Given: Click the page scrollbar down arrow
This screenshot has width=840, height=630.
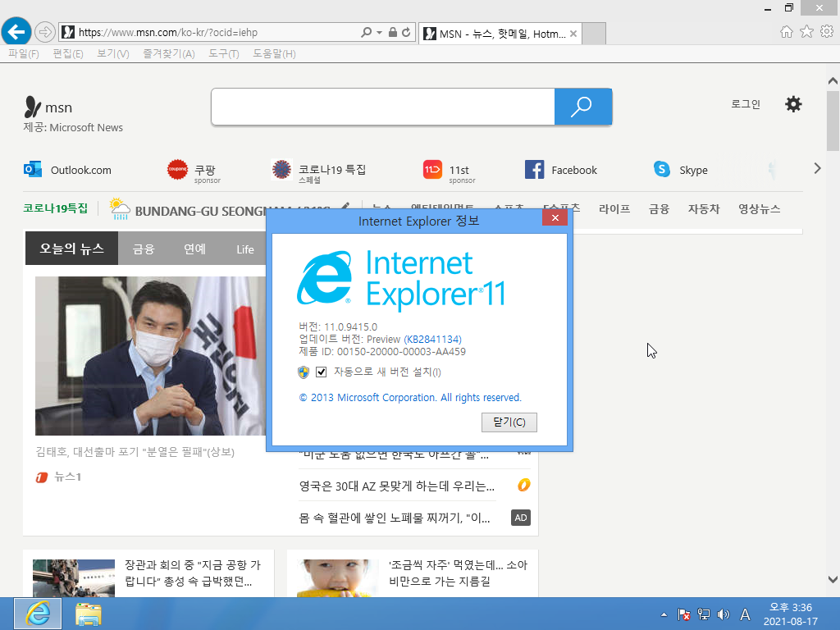Looking at the screenshot, I should pyautogui.click(x=833, y=579).
